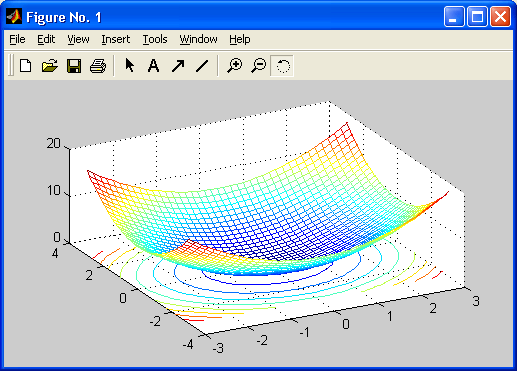This screenshot has width=517, height=371.
Task: Click the y-axis tick label 4
Action: [x=55, y=253]
